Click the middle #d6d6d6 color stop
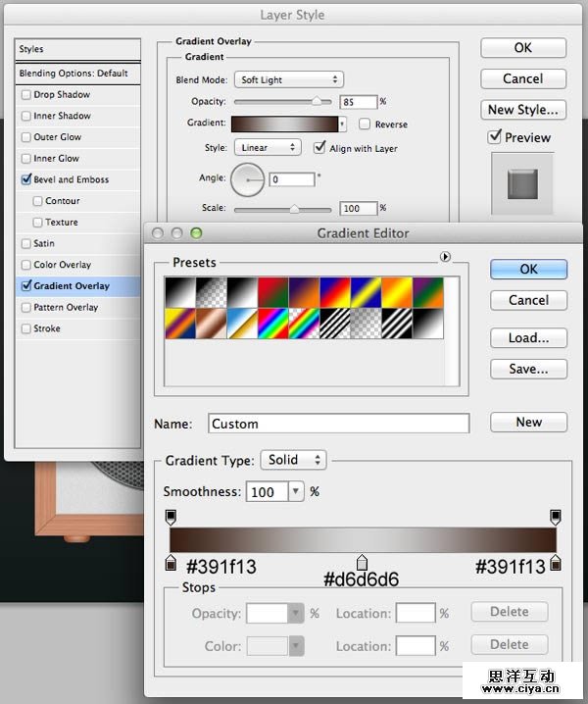This screenshot has width=588, height=704. tap(362, 562)
